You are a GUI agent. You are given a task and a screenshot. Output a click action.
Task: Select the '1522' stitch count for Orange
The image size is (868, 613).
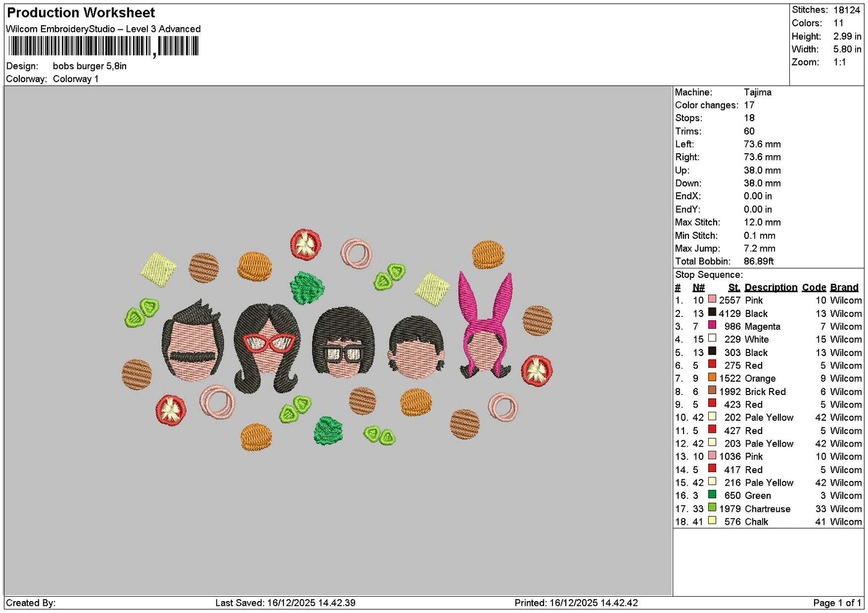click(730, 378)
